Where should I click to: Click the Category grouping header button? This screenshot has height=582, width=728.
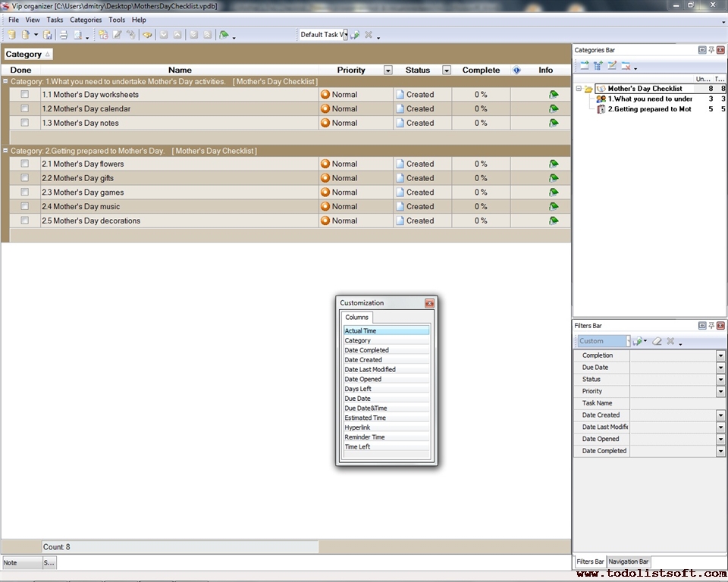click(28, 55)
